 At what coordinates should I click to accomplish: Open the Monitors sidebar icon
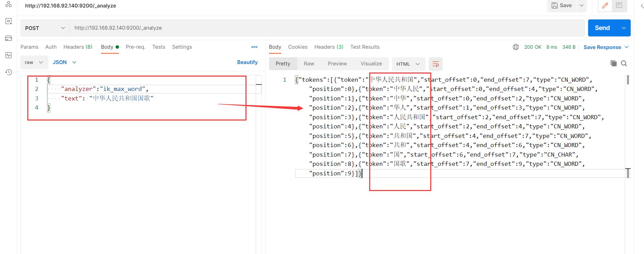click(9, 55)
